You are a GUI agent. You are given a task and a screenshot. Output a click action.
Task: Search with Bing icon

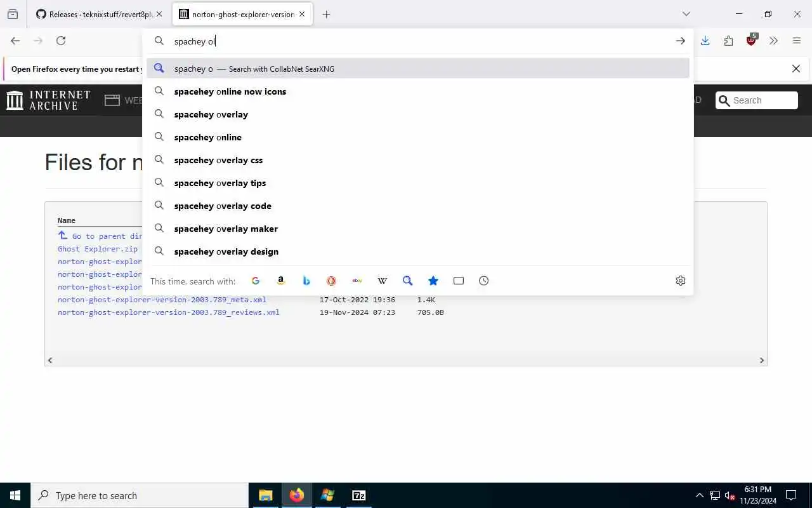click(306, 281)
